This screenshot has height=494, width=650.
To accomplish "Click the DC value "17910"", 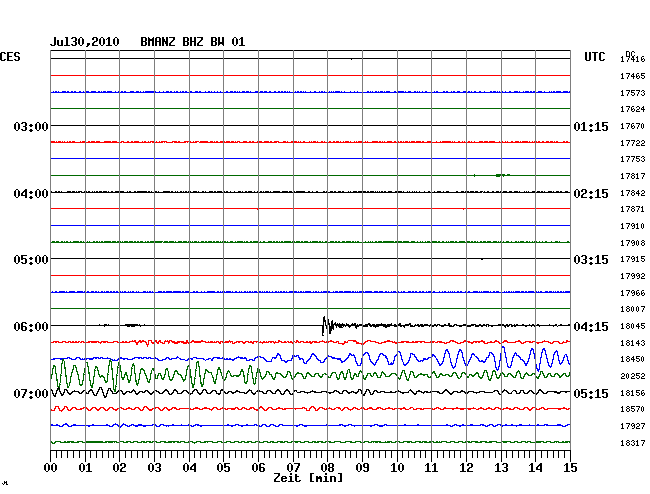I will [x=633, y=226].
